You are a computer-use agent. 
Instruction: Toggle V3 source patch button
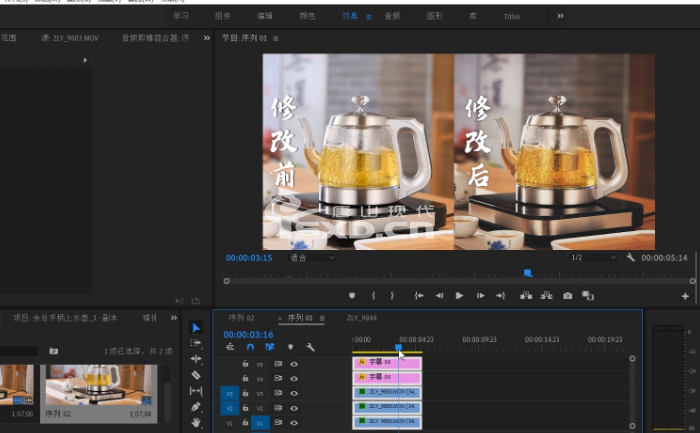pos(229,393)
